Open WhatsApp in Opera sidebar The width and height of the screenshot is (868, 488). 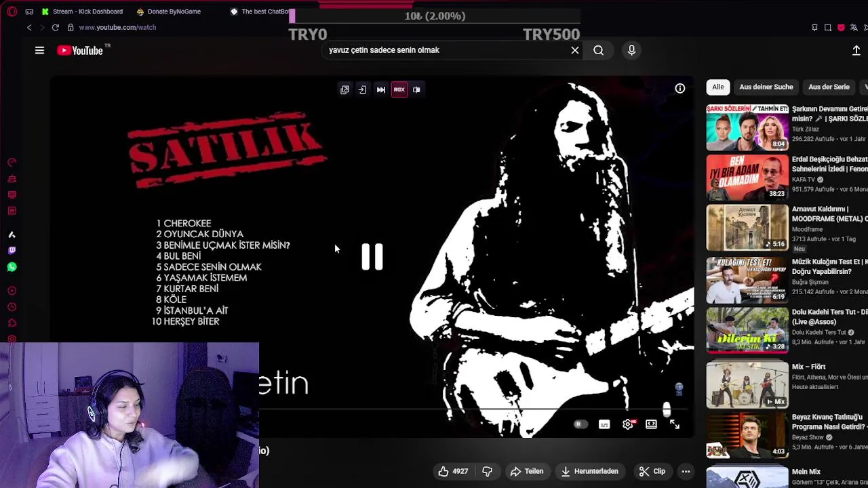click(12, 267)
